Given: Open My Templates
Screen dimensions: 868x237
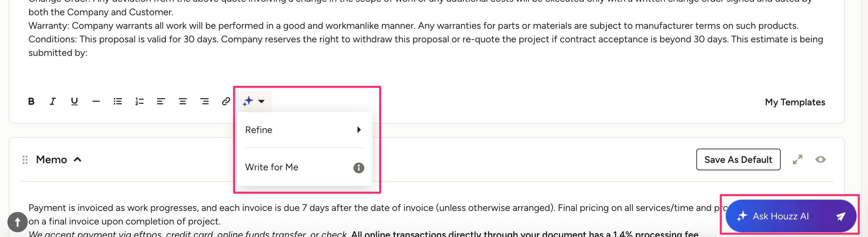Looking at the screenshot, I should (795, 102).
